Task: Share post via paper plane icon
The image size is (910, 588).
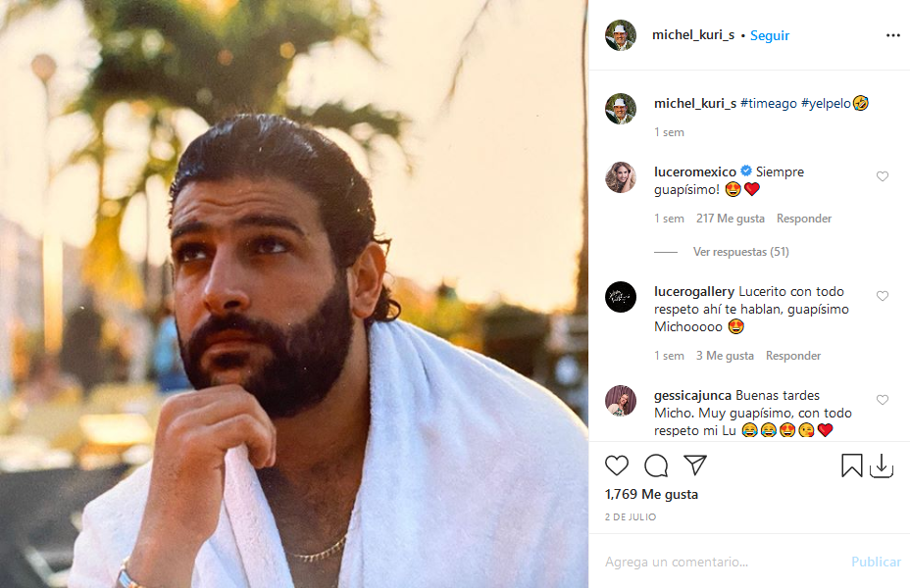Action: 695,465
